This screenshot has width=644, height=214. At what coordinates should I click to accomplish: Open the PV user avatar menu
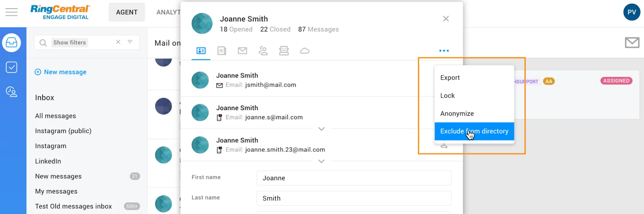632,12
